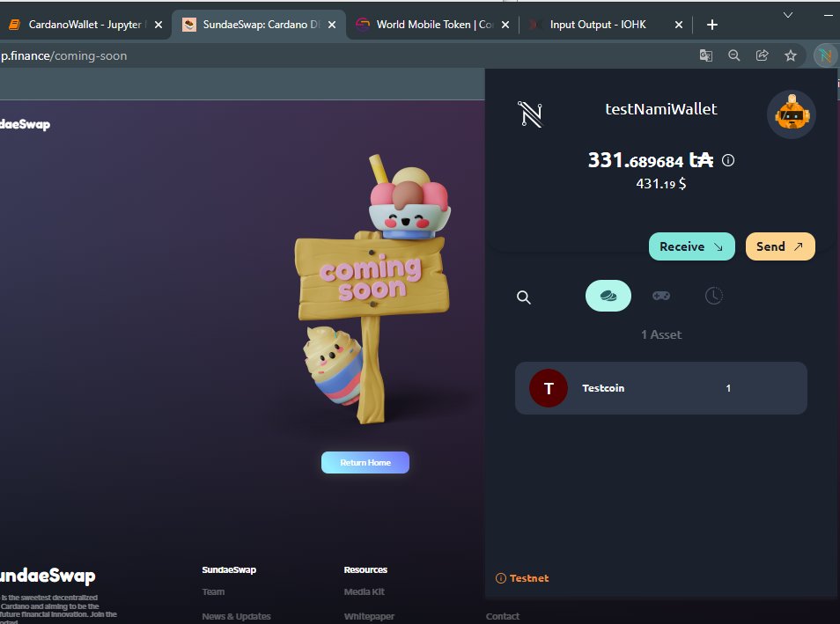Select the history clock tab
This screenshot has height=624, width=840.
click(x=713, y=296)
